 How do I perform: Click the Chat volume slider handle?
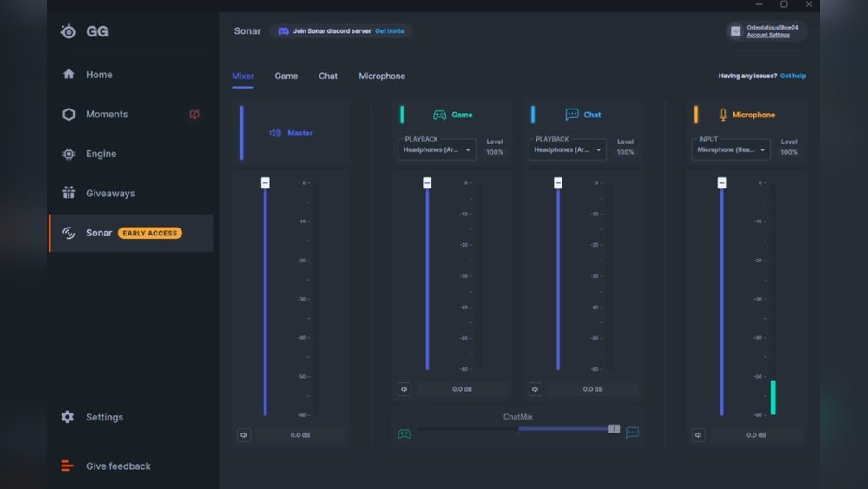pyautogui.click(x=558, y=182)
